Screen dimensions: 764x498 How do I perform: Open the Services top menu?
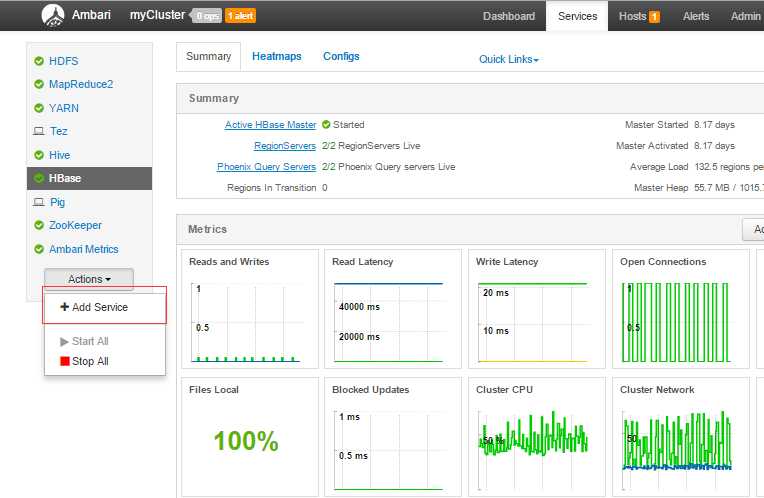[577, 16]
